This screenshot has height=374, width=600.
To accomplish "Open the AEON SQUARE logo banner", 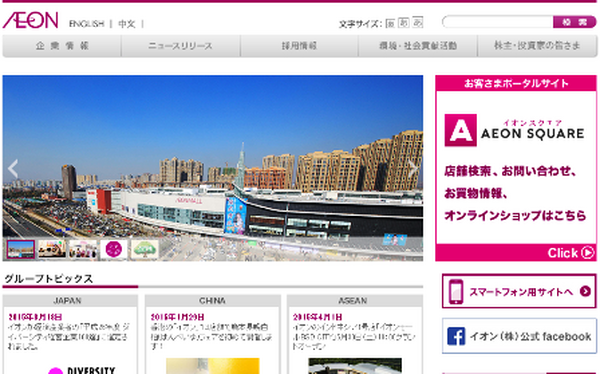I will pos(514,130).
